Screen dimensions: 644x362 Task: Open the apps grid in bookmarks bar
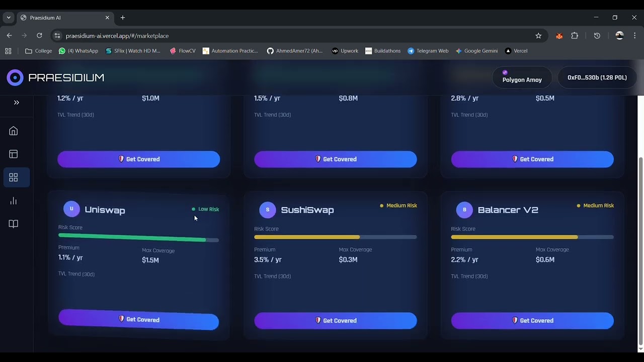(x=8, y=51)
